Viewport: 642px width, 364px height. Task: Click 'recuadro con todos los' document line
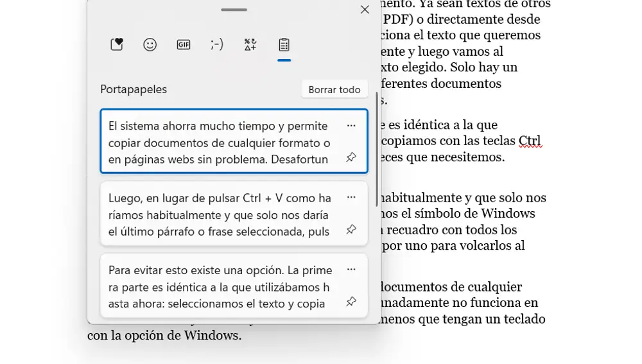(x=451, y=230)
